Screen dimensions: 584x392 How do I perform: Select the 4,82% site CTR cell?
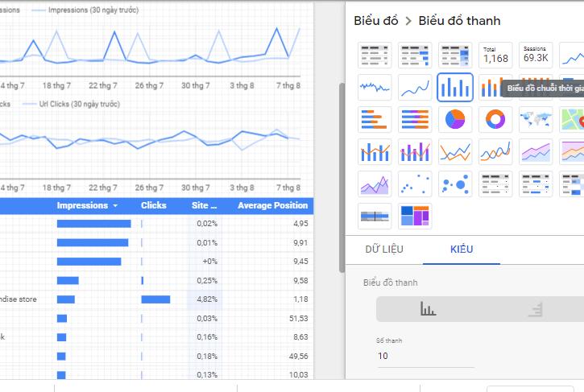click(207, 299)
